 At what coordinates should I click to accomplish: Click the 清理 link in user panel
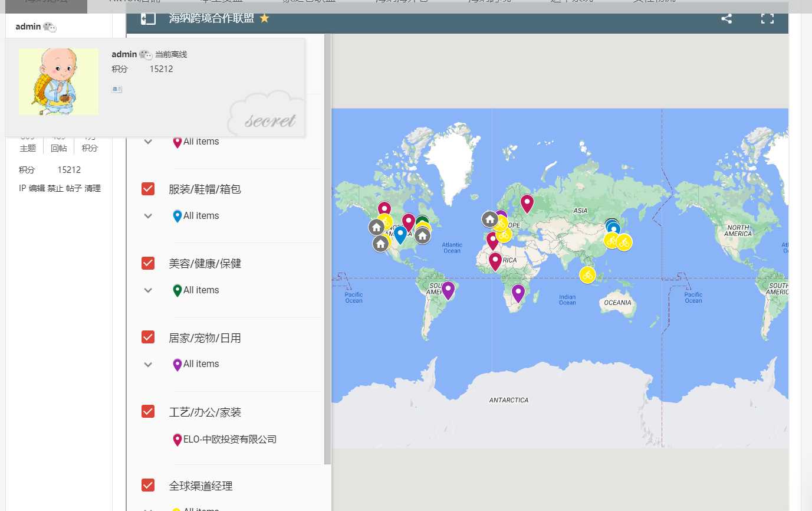[x=93, y=188]
